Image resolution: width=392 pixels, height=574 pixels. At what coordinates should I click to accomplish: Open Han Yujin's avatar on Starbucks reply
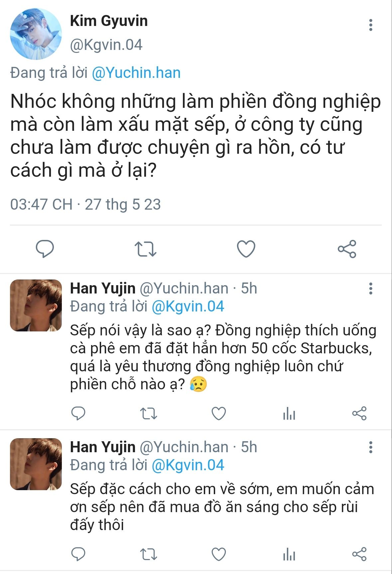click(x=36, y=305)
